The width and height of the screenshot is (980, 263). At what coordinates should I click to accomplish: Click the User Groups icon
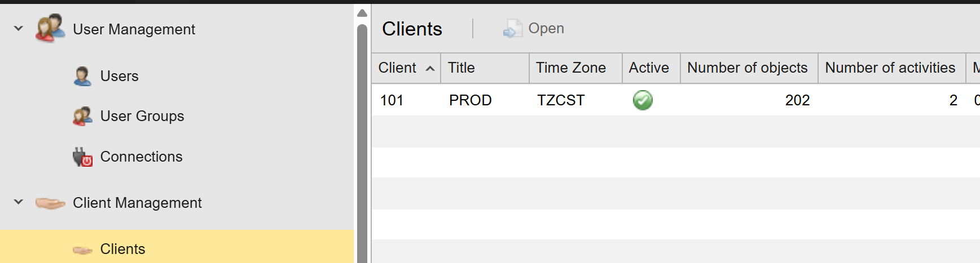[x=82, y=116]
